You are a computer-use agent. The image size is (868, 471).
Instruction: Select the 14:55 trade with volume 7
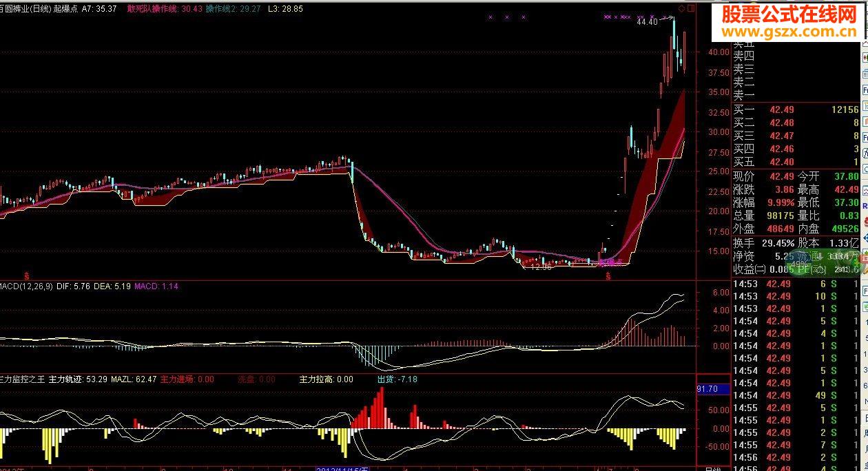click(x=796, y=445)
